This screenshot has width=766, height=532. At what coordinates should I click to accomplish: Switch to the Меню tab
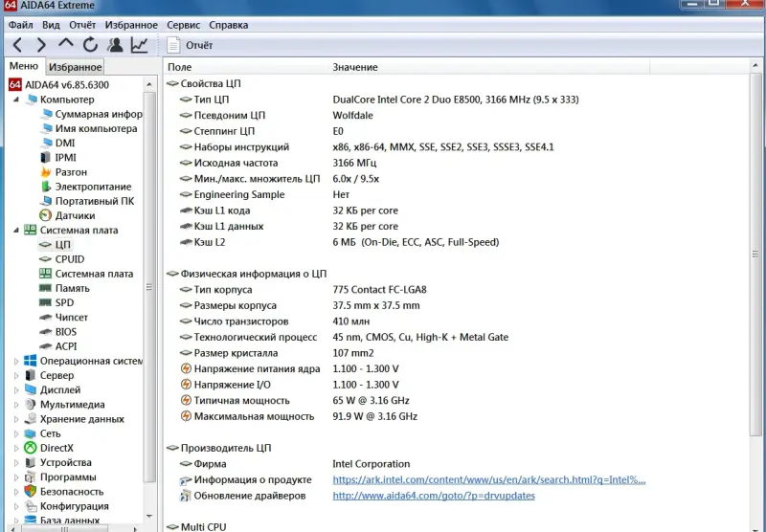coord(24,66)
